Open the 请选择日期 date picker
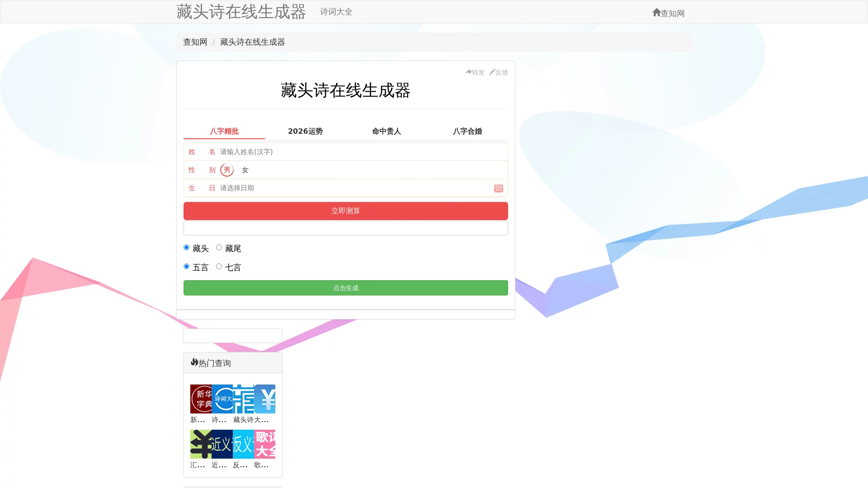 pos(316,188)
